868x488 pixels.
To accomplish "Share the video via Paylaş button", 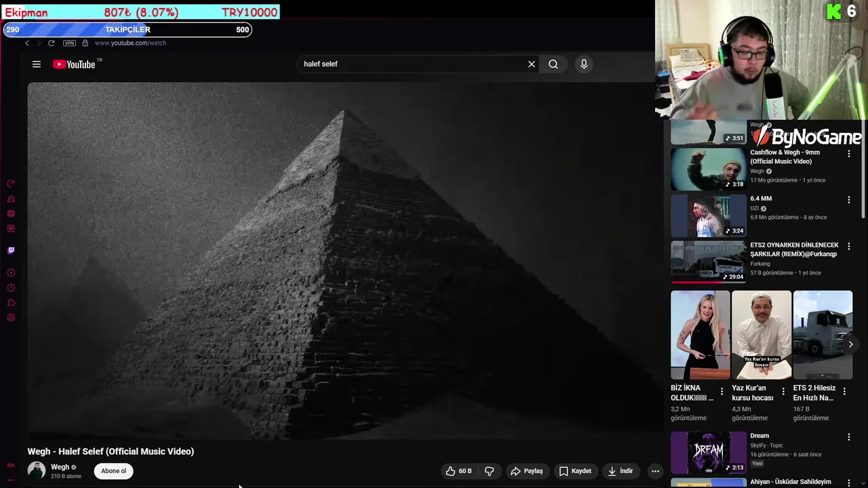I will click(x=526, y=471).
